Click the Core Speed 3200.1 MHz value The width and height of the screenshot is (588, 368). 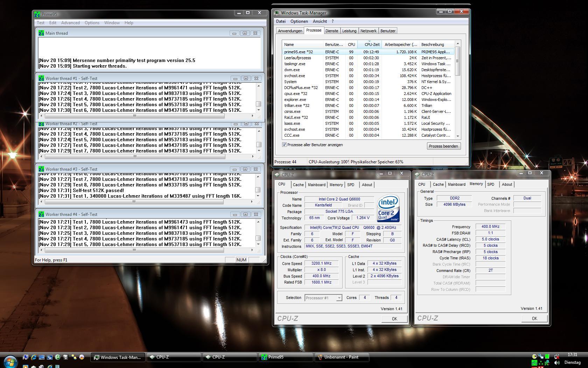[321, 263]
